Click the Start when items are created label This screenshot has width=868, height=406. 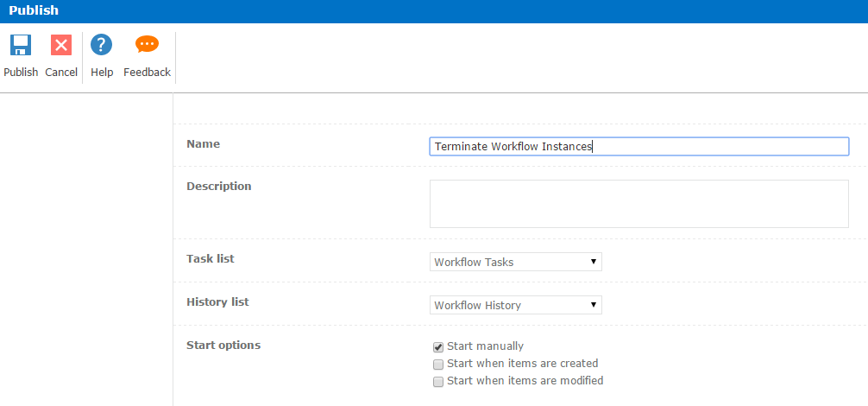(522, 364)
